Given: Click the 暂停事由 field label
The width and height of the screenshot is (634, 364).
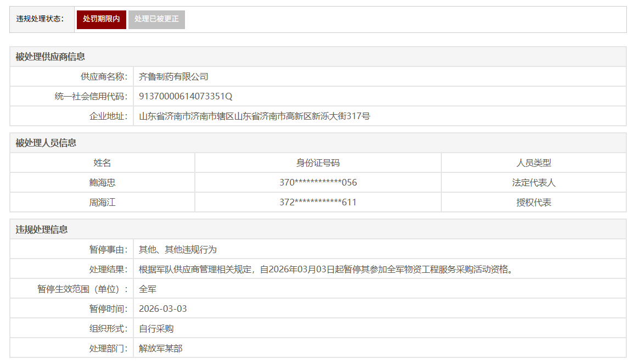Looking at the screenshot, I should (x=108, y=250).
